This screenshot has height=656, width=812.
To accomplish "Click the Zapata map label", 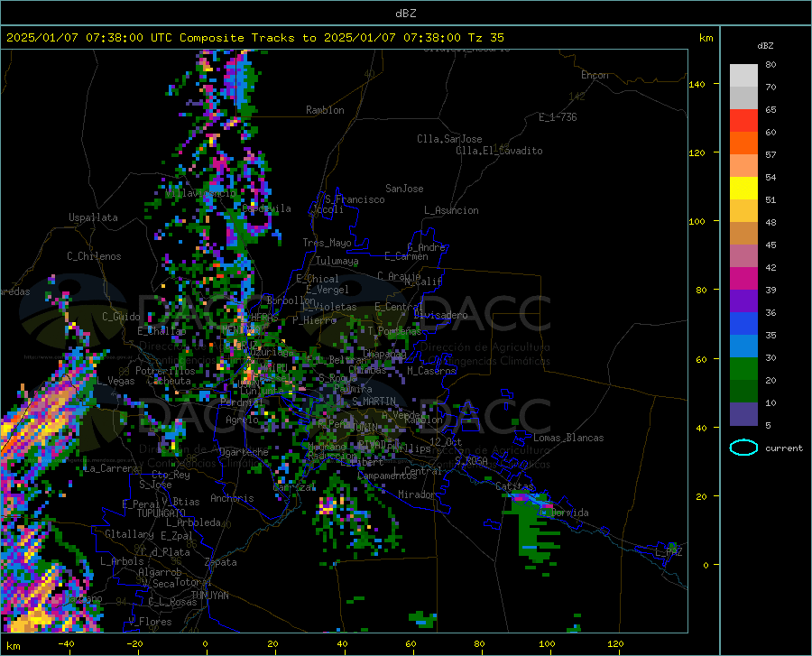I will (x=221, y=562).
